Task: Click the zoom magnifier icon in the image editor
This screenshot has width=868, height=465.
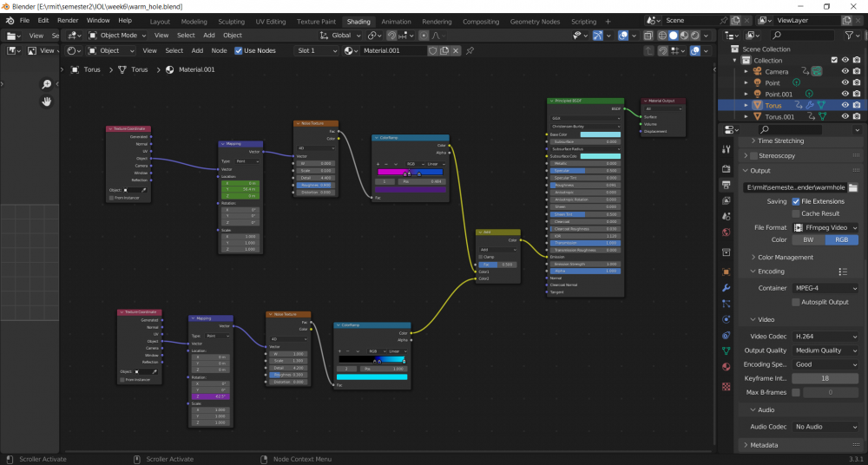Action: coord(47,84)
